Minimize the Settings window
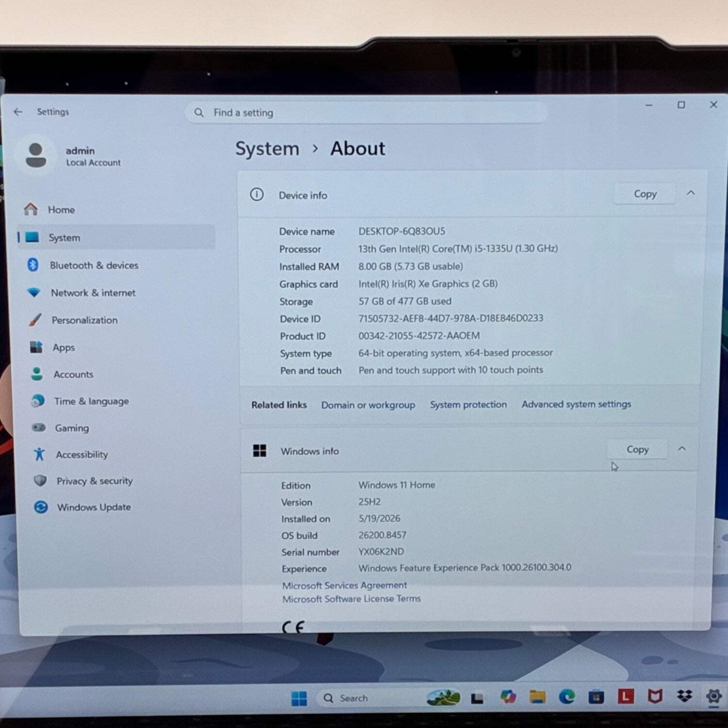Screen dimensions: 728x728 click(x=649, y=105)
